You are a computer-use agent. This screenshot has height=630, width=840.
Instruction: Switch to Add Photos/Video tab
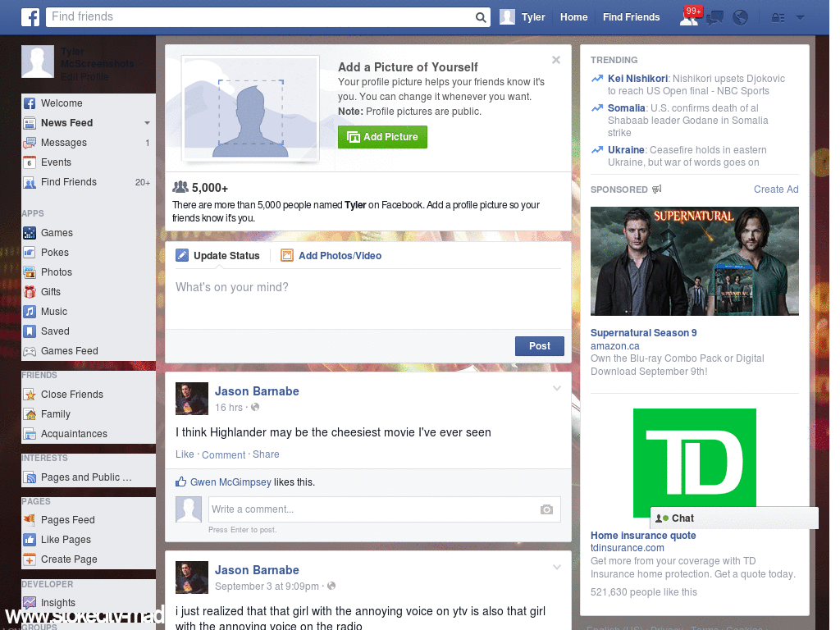331,256
